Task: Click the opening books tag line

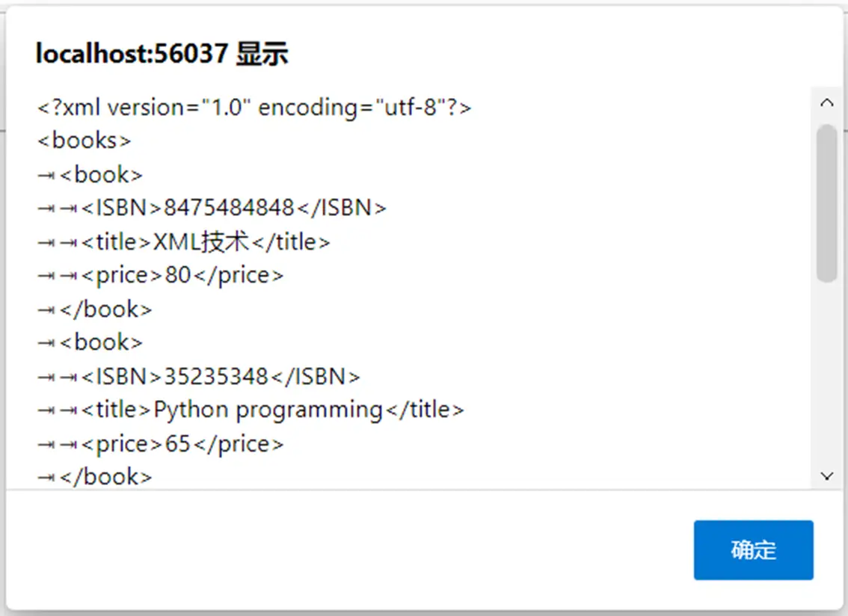Action: (x=84, y=141)
